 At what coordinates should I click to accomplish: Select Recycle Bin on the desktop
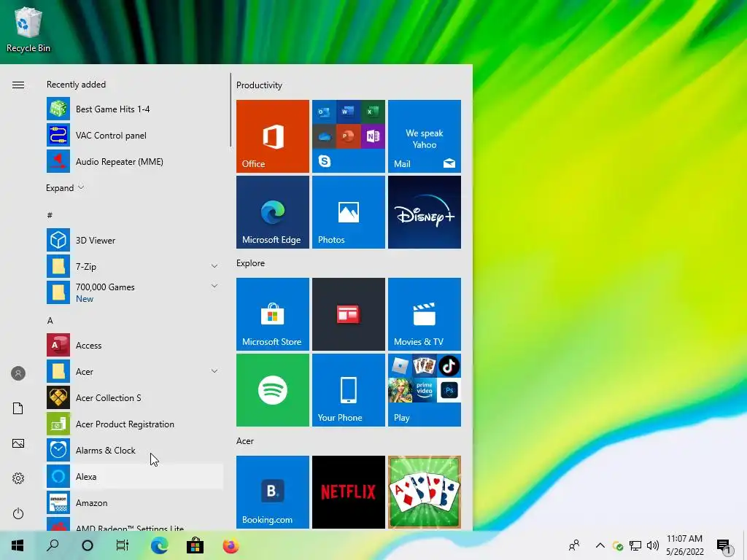click(28, 29)
